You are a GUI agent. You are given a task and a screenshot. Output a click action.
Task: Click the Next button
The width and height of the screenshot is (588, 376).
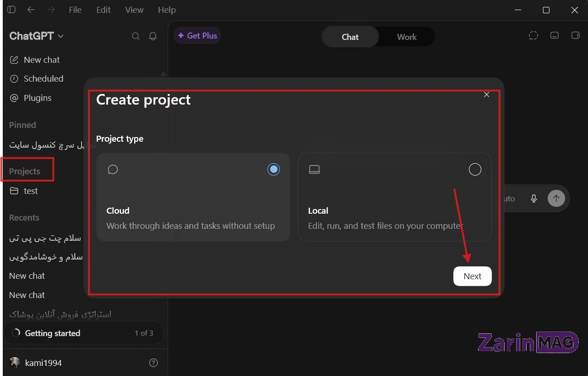click(472, 276)
